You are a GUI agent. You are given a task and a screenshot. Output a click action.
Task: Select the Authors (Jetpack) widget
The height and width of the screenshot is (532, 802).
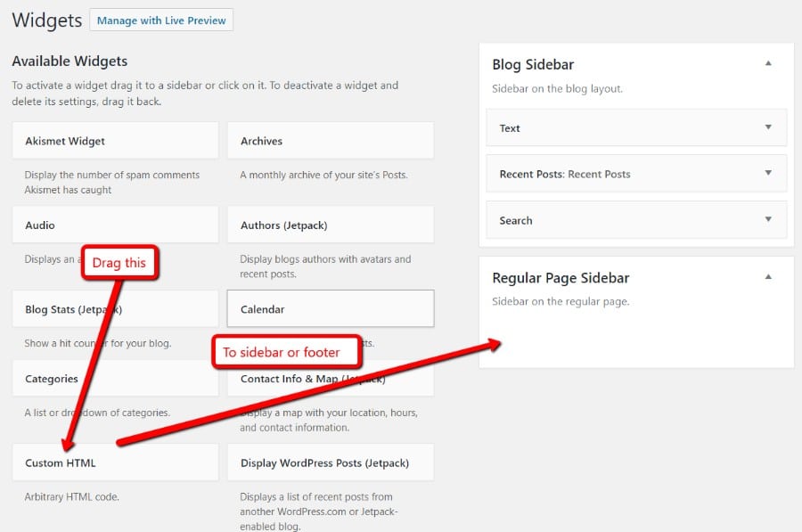[330, 225]
